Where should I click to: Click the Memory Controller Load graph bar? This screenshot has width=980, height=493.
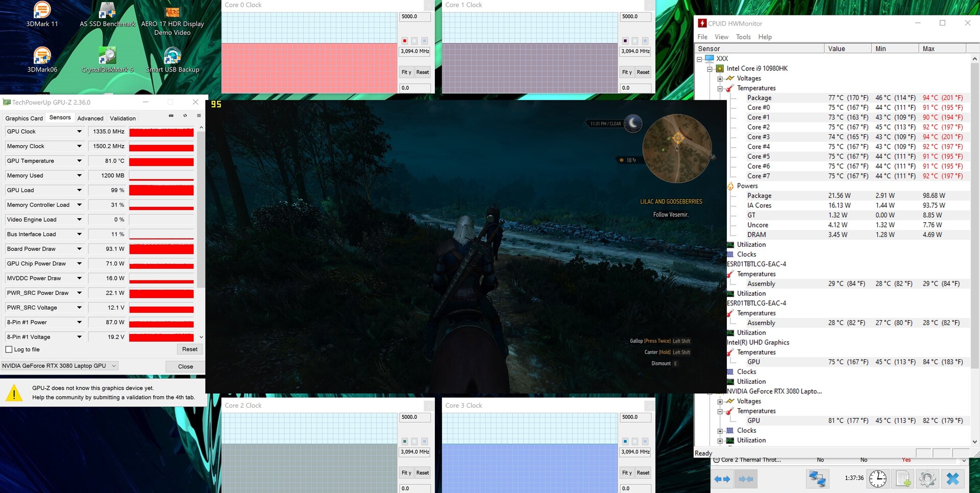pyautogui.click(x=161, y=205)
